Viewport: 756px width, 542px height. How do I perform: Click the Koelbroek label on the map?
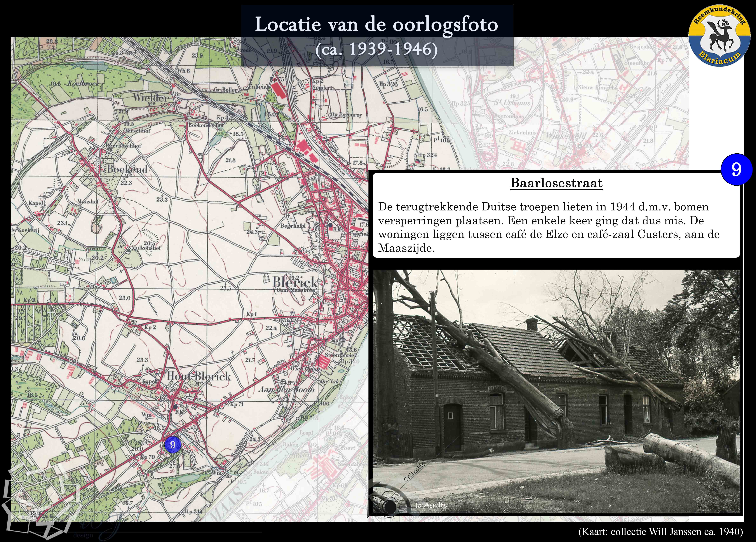coord(83,83)
